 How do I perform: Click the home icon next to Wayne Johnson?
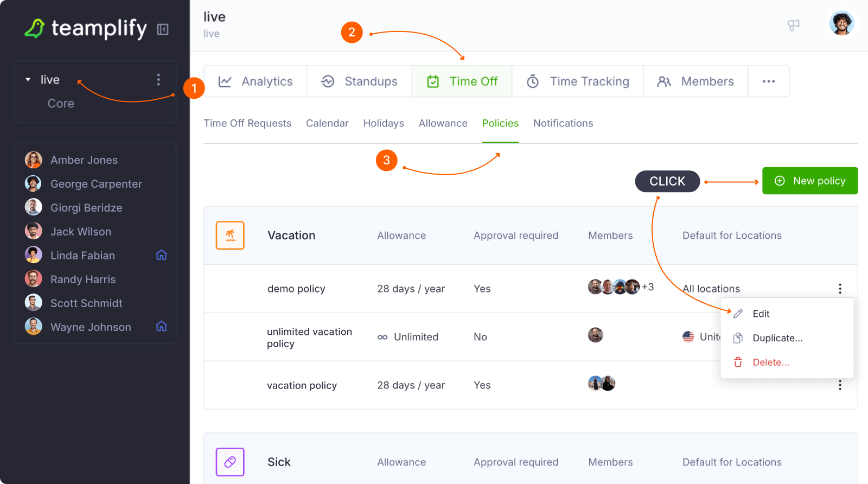click(x=161, y=327)
